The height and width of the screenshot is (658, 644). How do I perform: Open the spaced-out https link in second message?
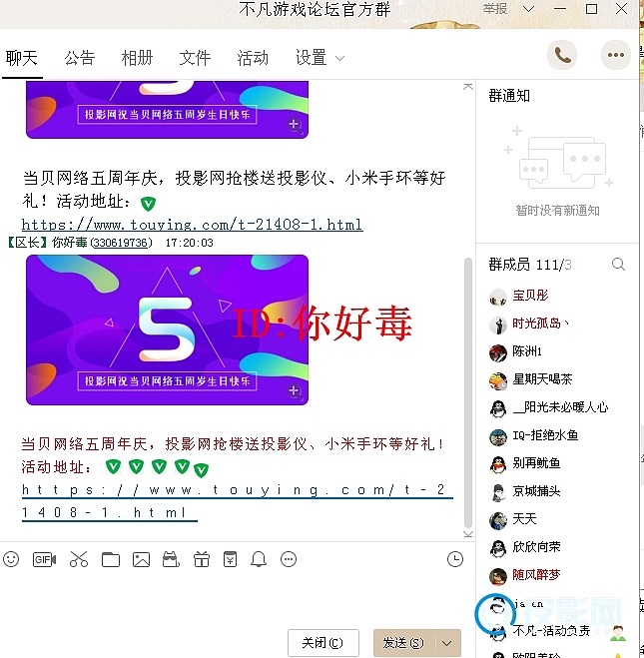237,501
